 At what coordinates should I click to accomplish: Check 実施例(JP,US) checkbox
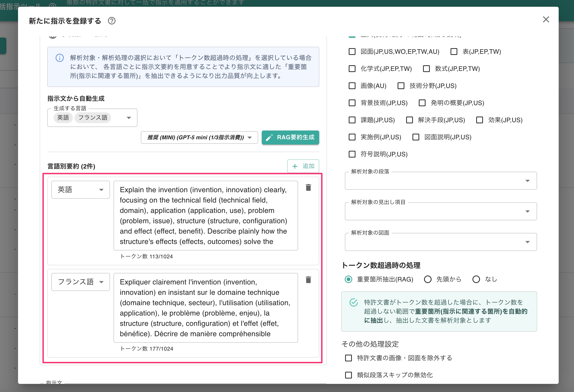click(x=352, y=137)
